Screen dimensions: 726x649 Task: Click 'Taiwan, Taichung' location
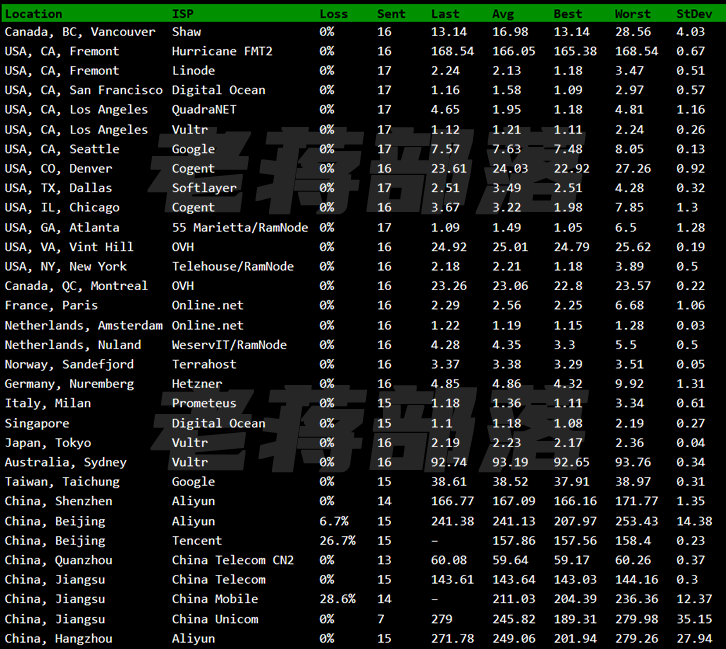click(62, 482)
